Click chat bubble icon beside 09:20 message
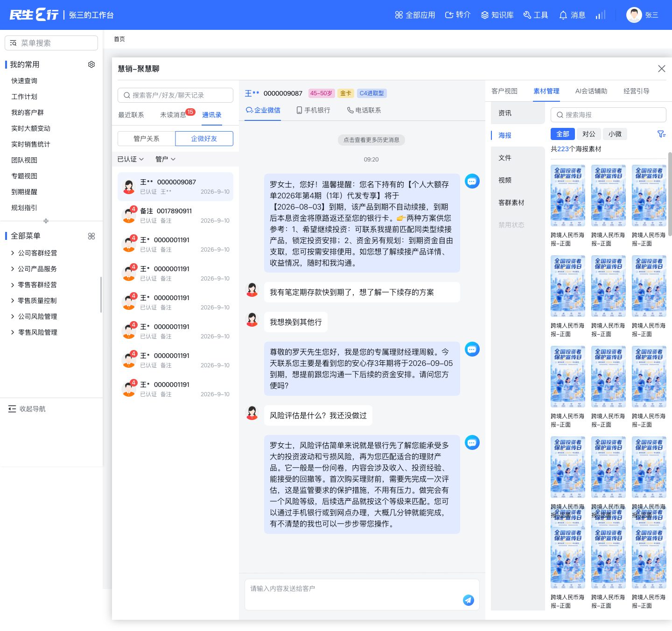The width and height of the screenshot is (672, 631). 472,181
